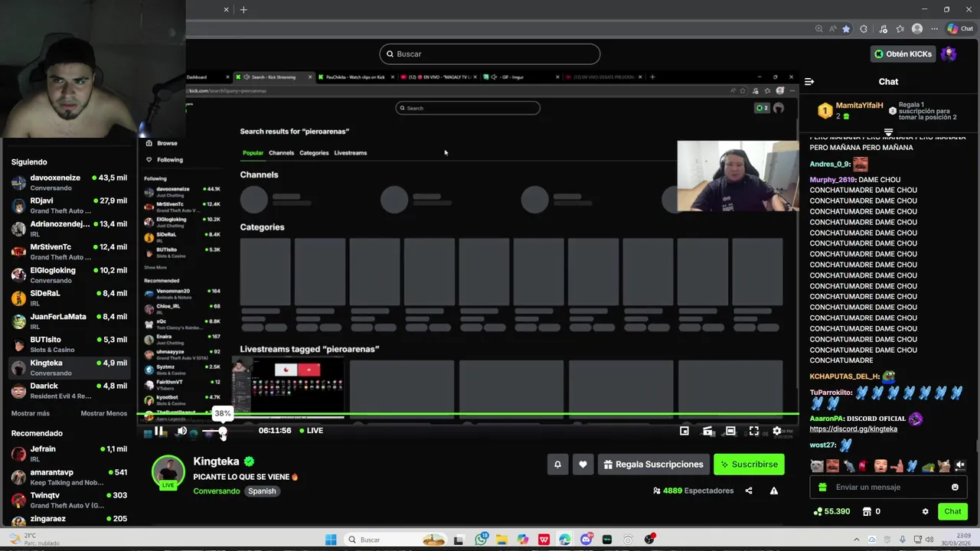
Task: Open browser extensions puzzle icon
Action: coord(864,29)
